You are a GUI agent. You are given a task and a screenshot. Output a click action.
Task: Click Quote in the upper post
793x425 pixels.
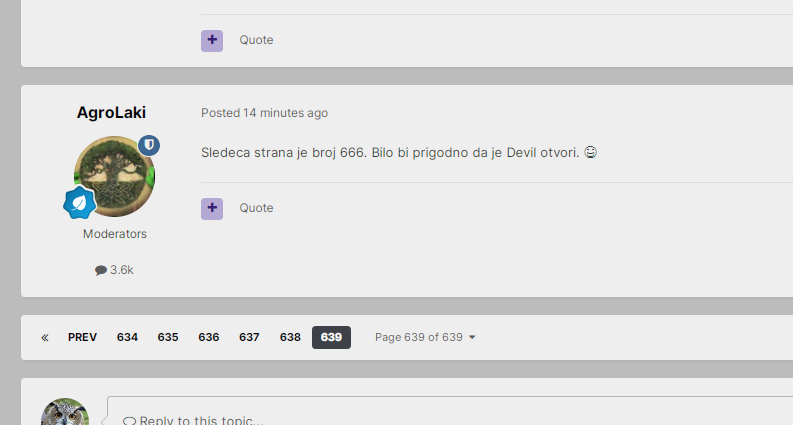click(x=256, y=40)
